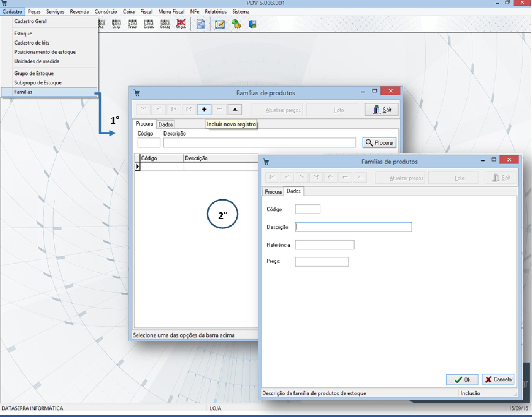Click the plus 'Incluir novo registro' button
Image resolution: width=532 pixels, height=417 pixels.
204,109
